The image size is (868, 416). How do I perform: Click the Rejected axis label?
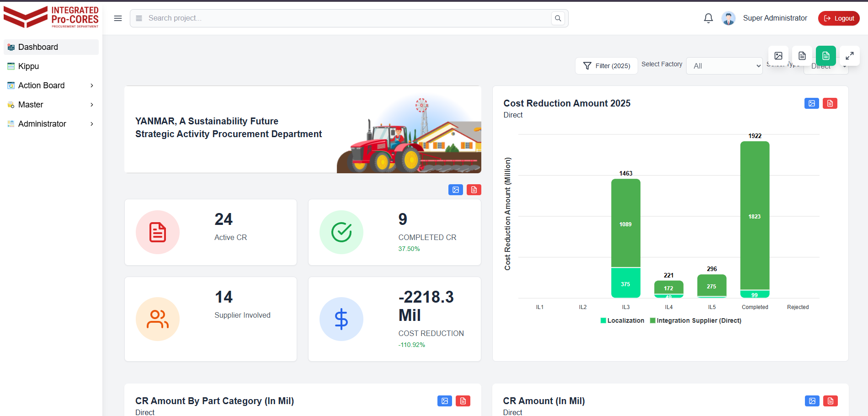tap(798, 307)
